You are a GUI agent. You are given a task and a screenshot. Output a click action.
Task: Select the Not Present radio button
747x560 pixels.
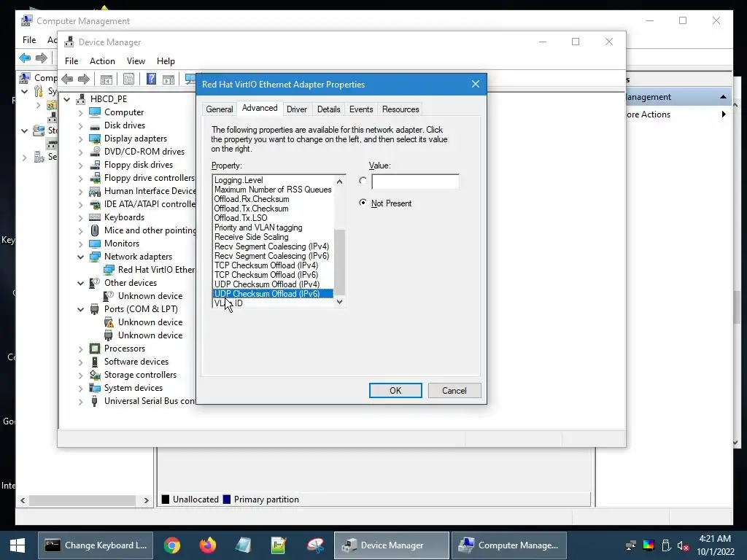363,203
